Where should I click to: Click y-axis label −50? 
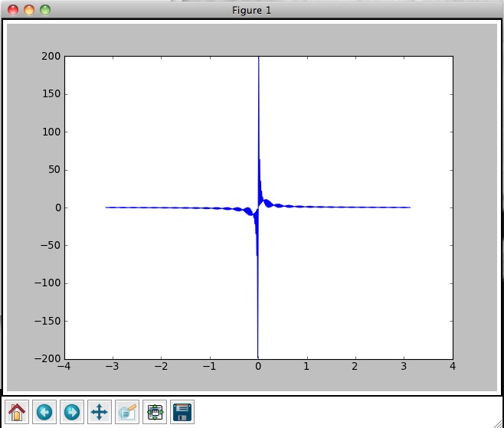point(51,245)
